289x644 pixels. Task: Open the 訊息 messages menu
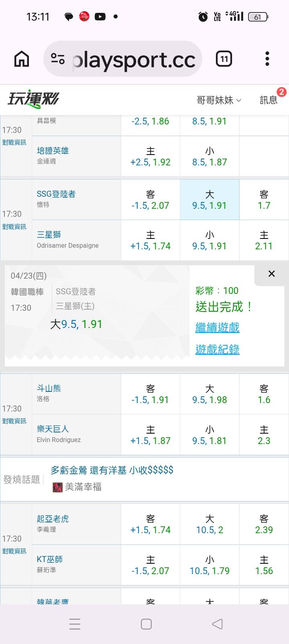coord(269,100)
